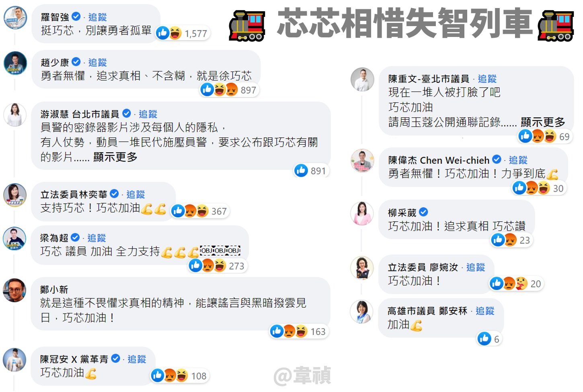This screenshot has height=392, width=583.
Task: Click the reaction icons showing 367
Action: click(x=200, y=211)
